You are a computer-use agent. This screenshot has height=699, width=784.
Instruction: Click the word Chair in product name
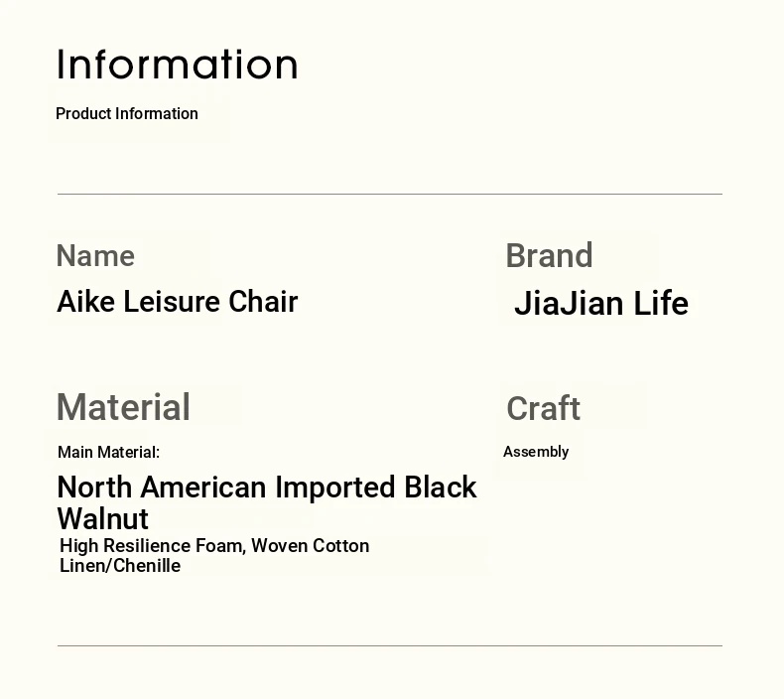coord(264,301)
